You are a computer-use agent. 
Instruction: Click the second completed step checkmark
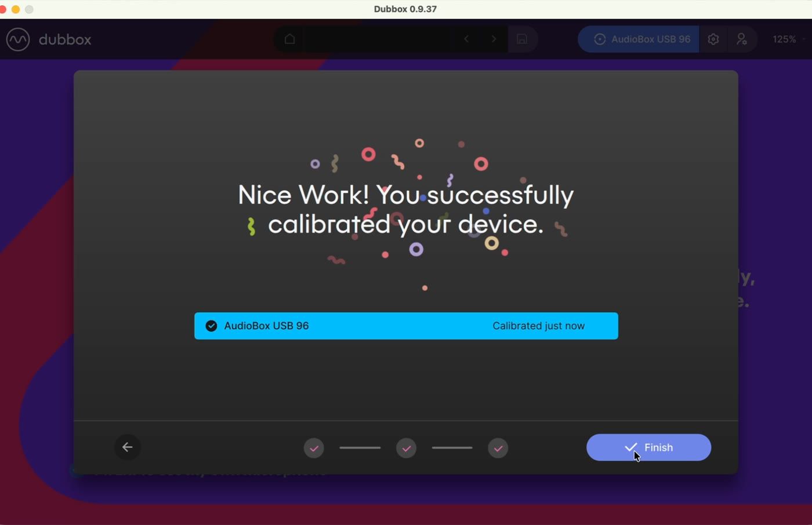tap(406, 448)
